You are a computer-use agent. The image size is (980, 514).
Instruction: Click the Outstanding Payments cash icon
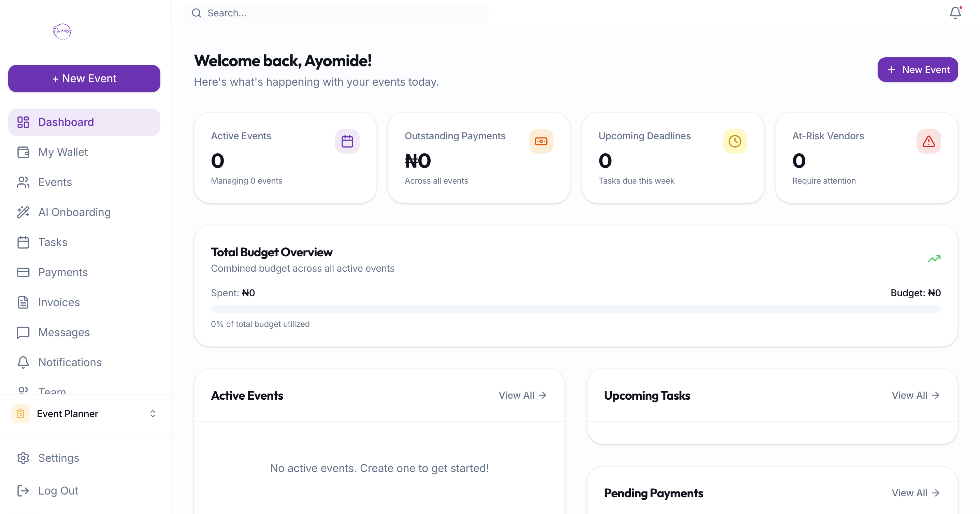[541, 142]
